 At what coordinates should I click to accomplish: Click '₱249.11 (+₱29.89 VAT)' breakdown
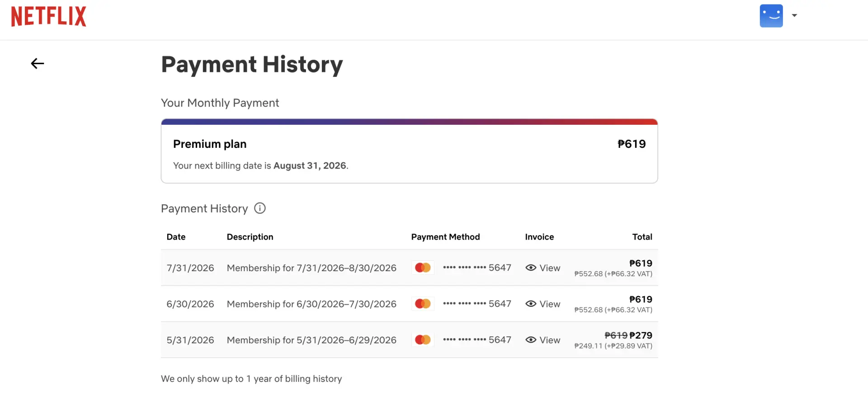[613, 346]
